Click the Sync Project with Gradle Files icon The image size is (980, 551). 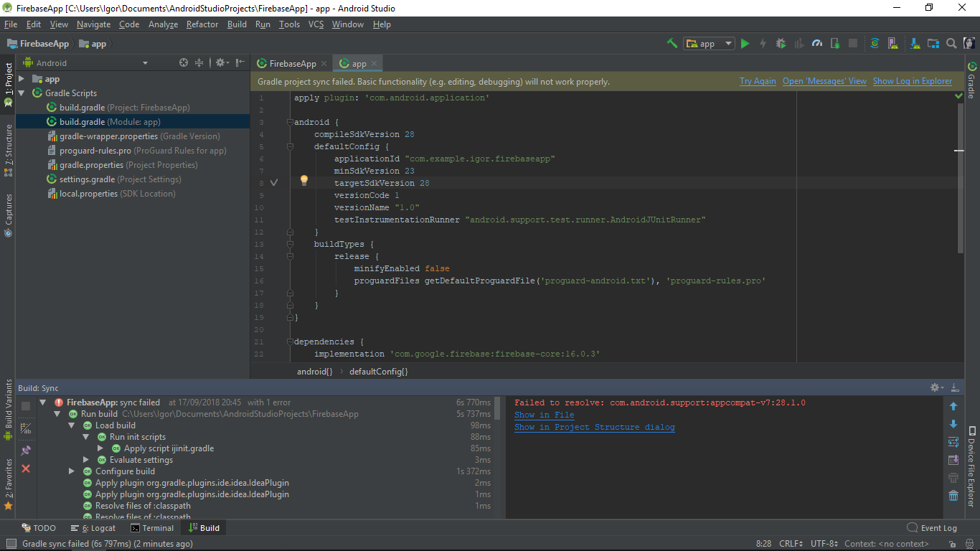pyautogui.click(x=875, y=43)
